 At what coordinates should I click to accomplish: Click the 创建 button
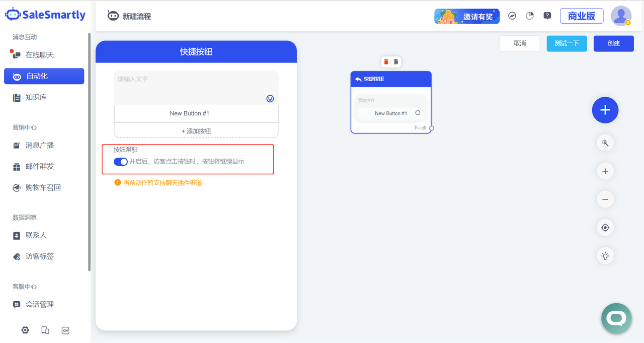(x=613, y=43)
